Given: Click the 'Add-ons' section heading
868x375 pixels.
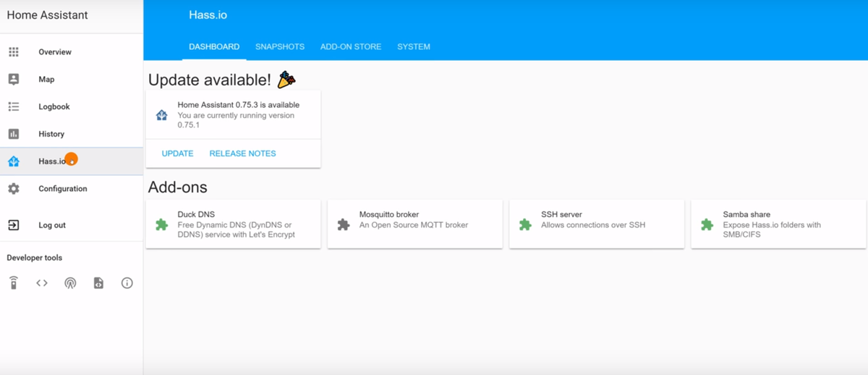Looking at the screenshot, I should tap(178, 187).
